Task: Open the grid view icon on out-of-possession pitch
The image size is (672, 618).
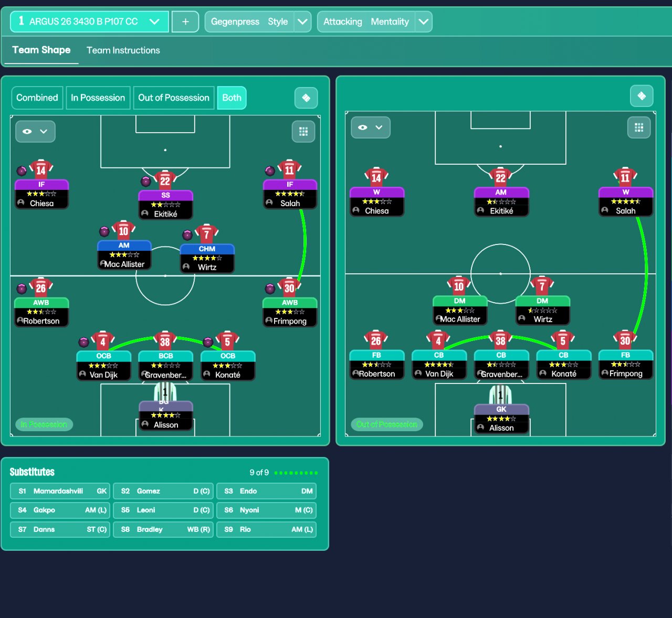Action: pos(639,127)
